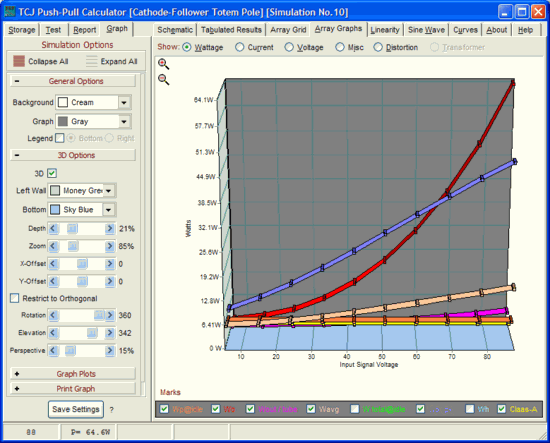Open the Linearity tab
Screen dimensions: 550x443
click(385, 30)
